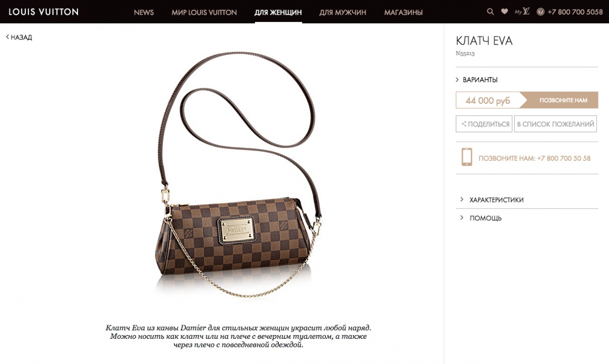Click the share icon in Поделиться

point(464,124)
